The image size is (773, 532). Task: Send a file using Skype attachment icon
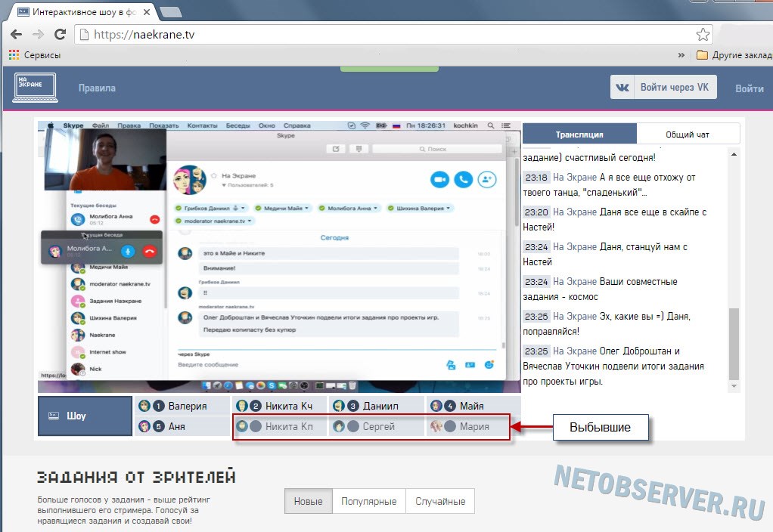click(451, 364)
